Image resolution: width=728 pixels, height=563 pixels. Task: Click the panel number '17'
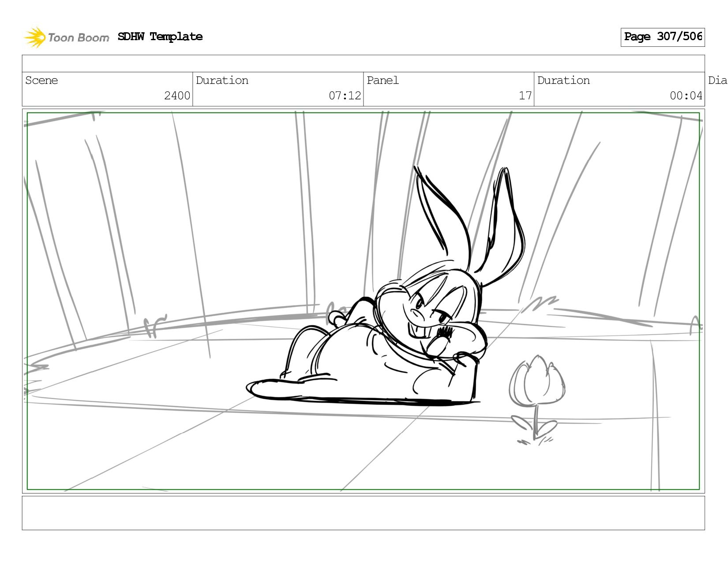[x=525, y=96]
